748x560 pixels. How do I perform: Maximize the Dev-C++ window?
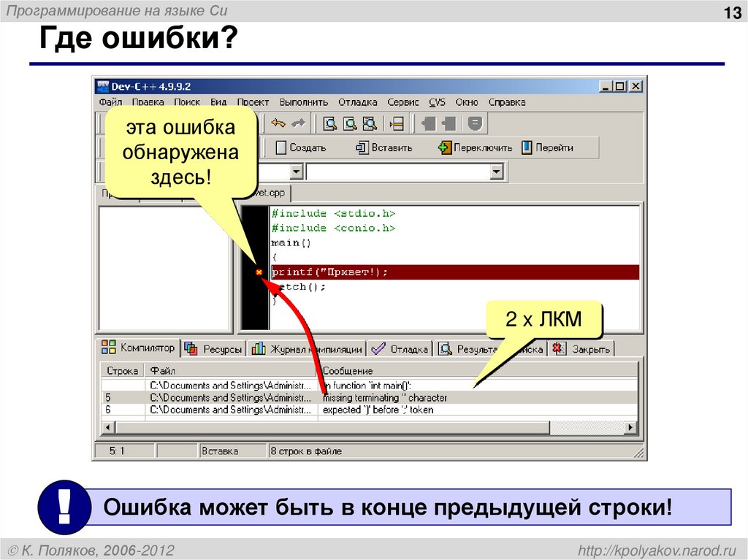619,86
